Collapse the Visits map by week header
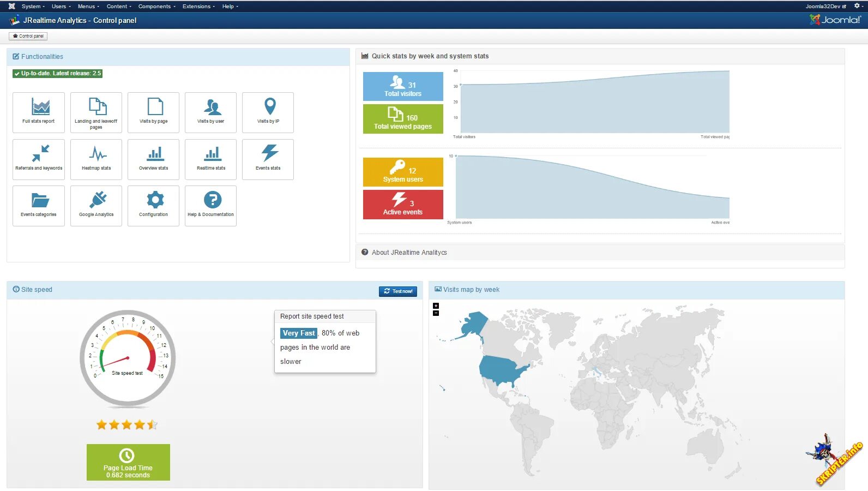868x491 pixels. pos(637,290)
